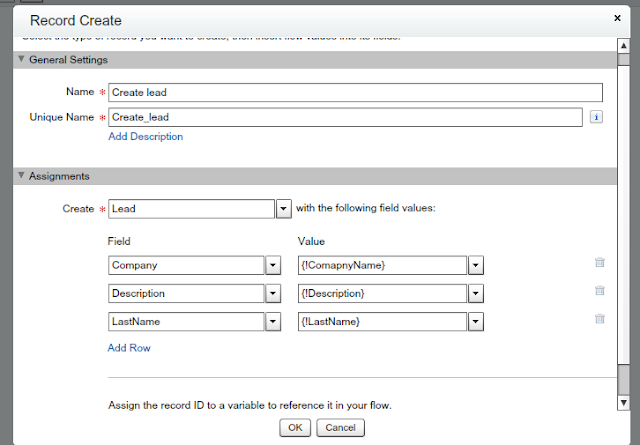The width and height of the screenshot is (640, 445).
Task: Delete the Company field row
Action: click(x=600, y=263)
